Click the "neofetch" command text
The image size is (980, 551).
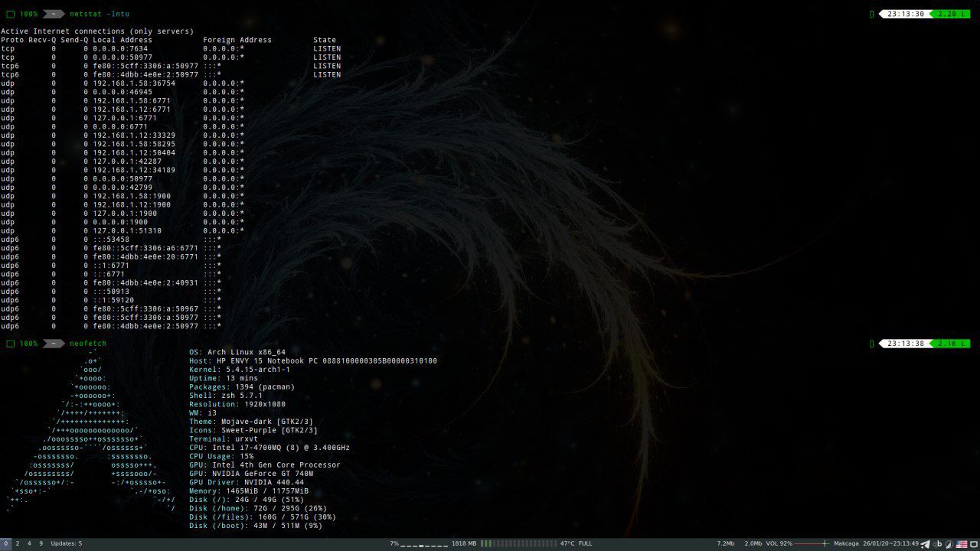point(88,344)
